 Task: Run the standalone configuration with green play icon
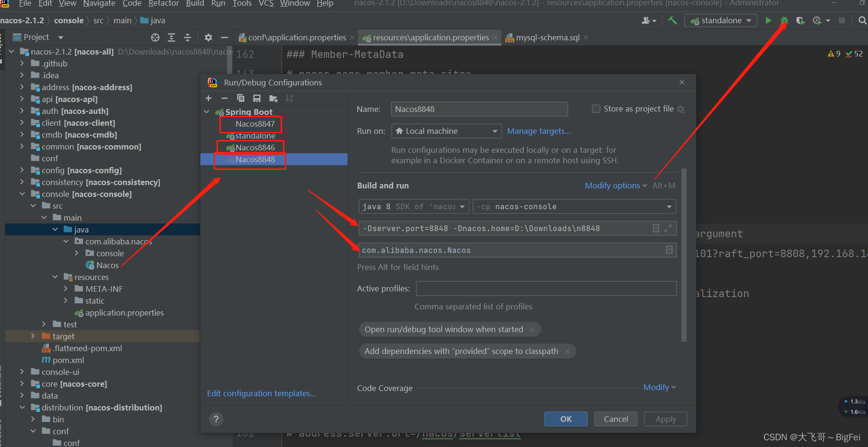[x=768, y=20]
